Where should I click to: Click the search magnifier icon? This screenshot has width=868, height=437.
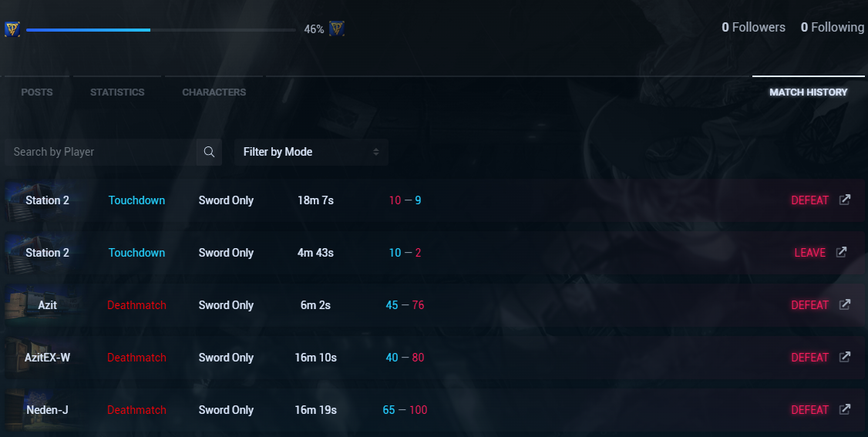[209, 152]
